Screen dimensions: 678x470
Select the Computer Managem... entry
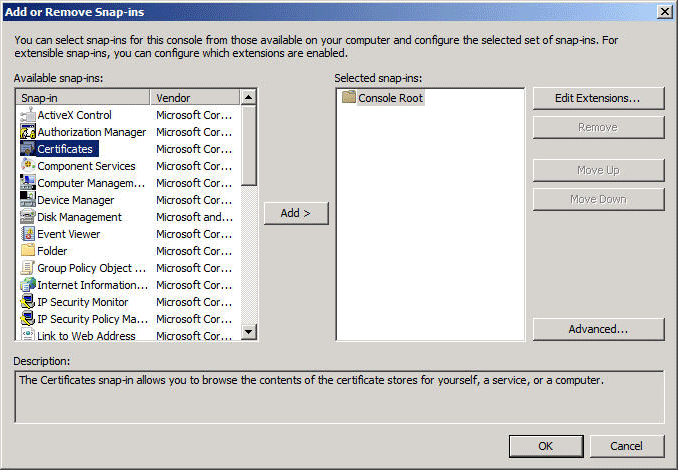click(x=91, y=183)
